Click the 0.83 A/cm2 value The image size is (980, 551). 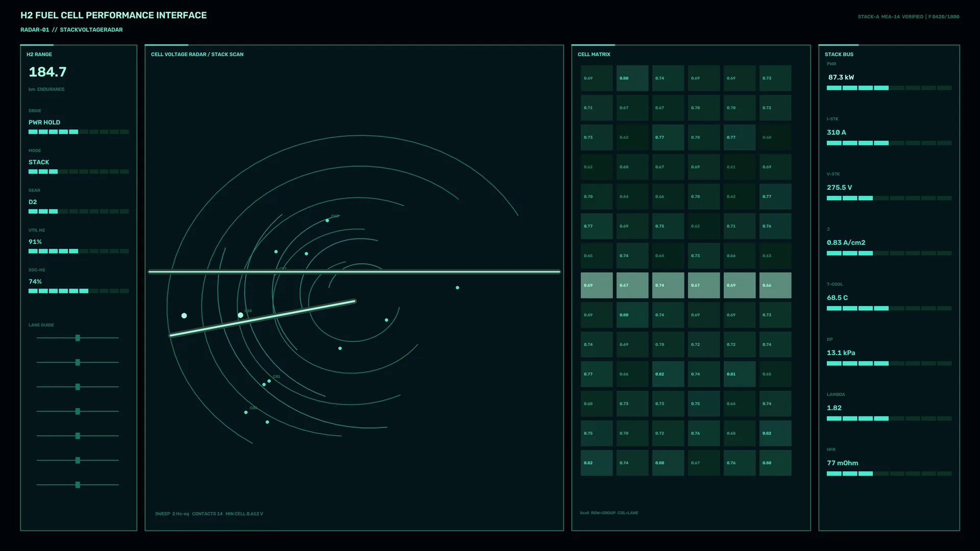(x=846, y=243)
